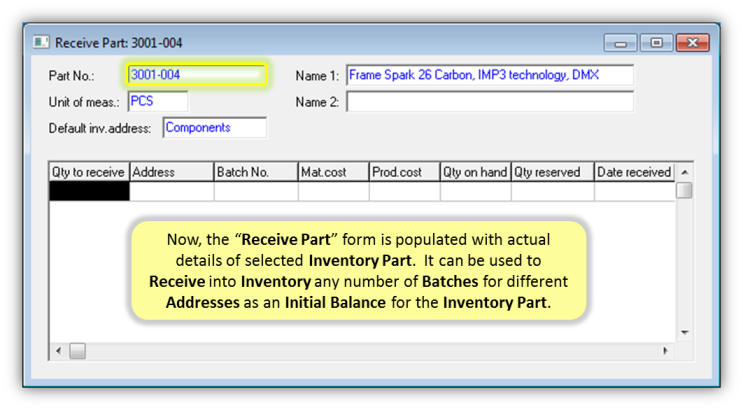Click the Address column header
This screenshot has width=743, height=410.
point(171,172)
